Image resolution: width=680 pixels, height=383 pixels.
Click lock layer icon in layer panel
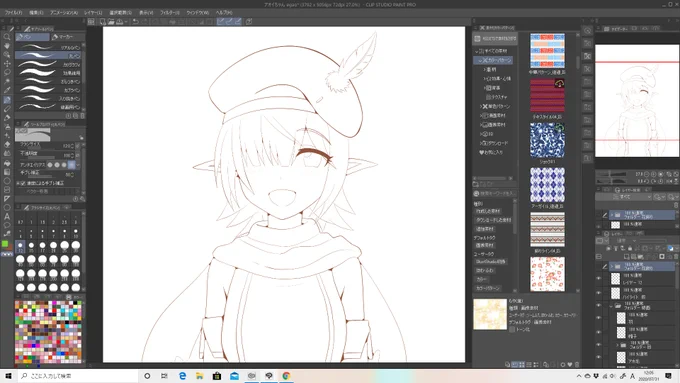(630, 248)
